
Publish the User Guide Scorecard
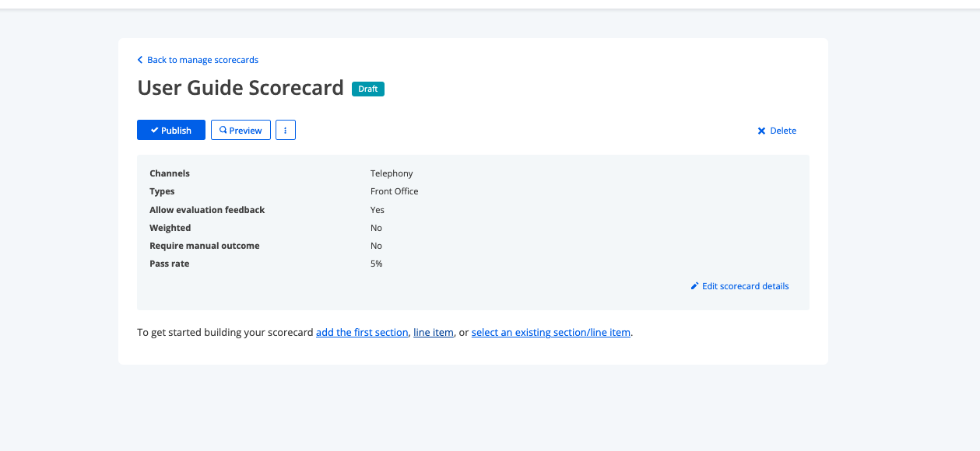(170, 130)
